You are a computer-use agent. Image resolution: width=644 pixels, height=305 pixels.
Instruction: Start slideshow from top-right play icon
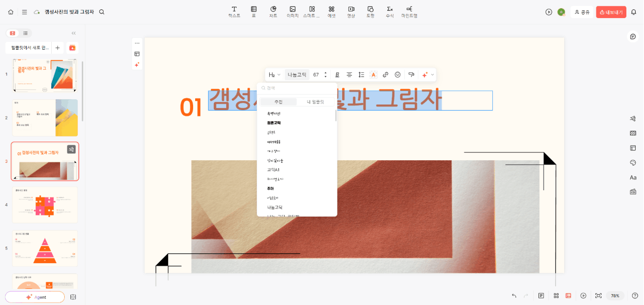[x=549, y=12]
